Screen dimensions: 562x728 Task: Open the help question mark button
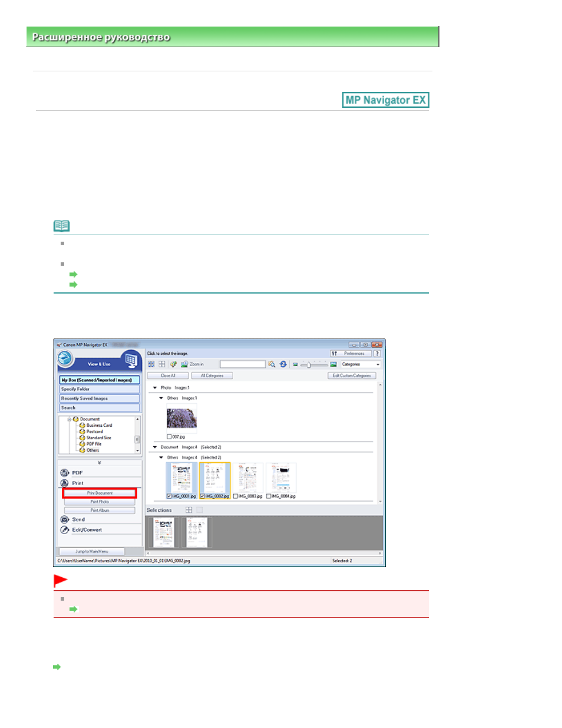click(377, 354)
